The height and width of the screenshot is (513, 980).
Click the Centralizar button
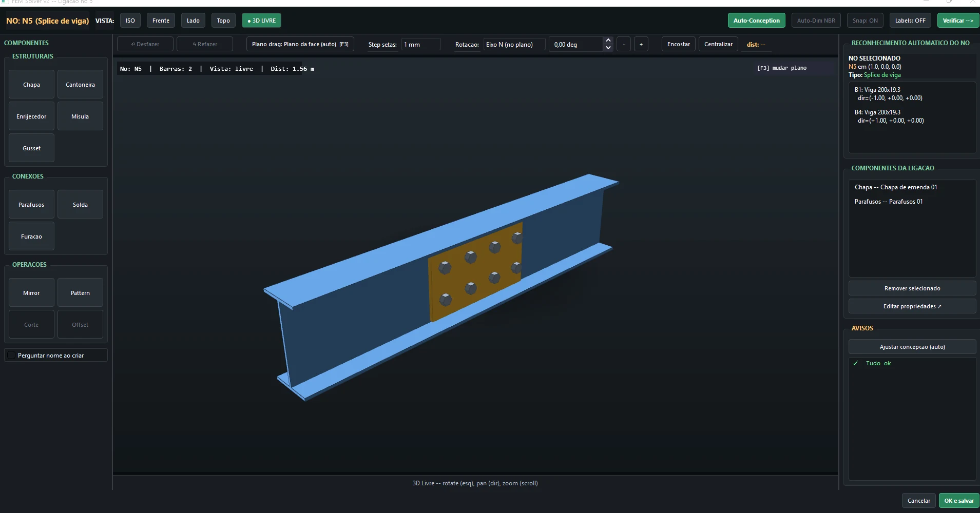(718, 44)
